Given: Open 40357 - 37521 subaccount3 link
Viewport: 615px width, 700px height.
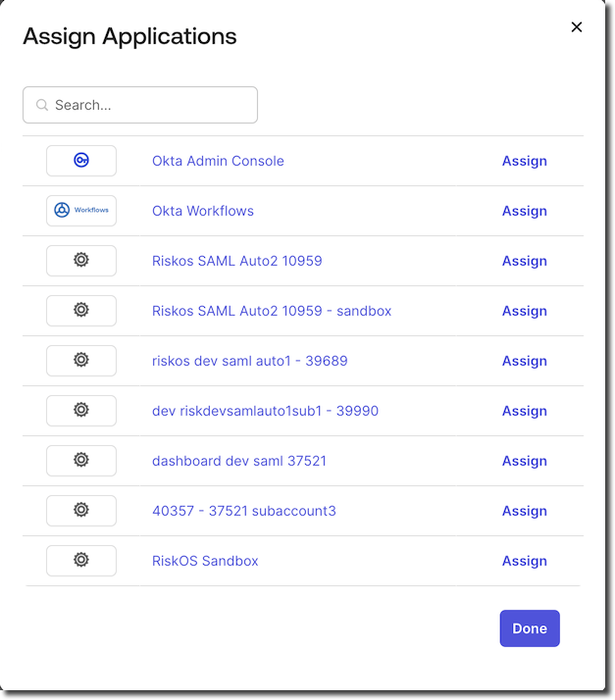Looking at the screenshot, I should (244, 511).
